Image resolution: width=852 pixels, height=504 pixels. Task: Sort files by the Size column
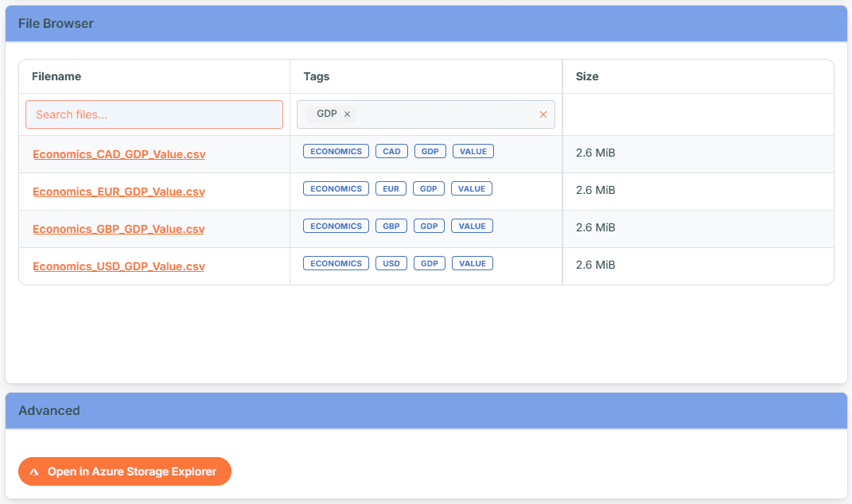point(587,76)
